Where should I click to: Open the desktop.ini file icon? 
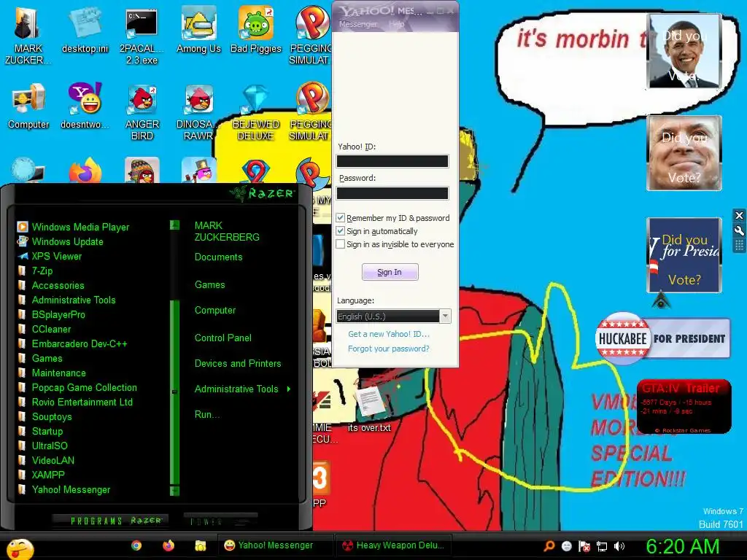pos(85,30)
